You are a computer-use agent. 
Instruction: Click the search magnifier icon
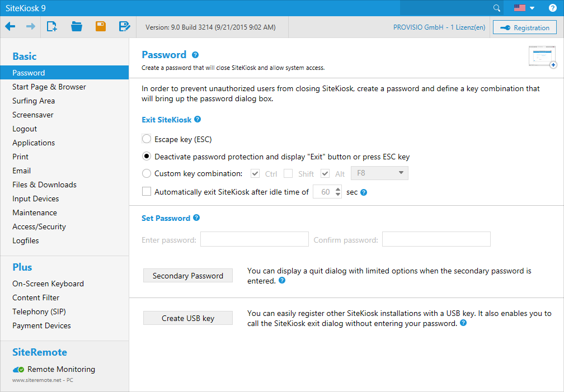(496, 8)
